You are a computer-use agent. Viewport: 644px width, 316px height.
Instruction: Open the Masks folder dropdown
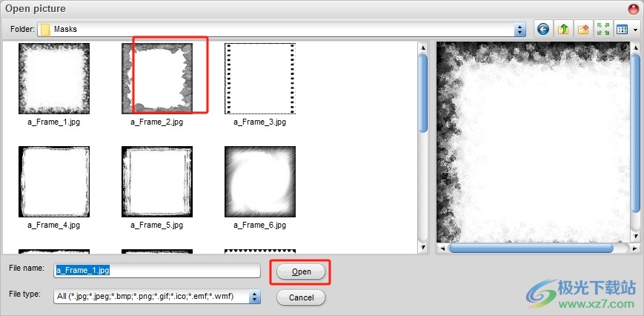[520, 29]
